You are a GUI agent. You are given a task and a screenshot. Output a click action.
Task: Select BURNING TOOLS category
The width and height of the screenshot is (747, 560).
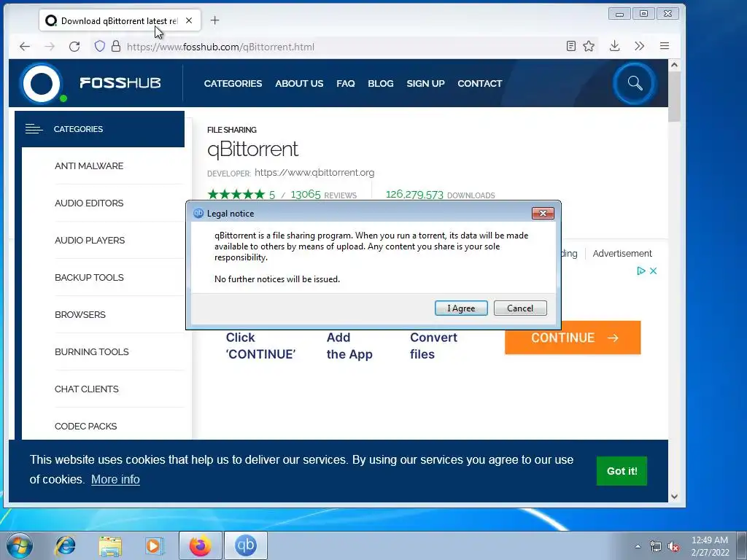click(91, 351)
